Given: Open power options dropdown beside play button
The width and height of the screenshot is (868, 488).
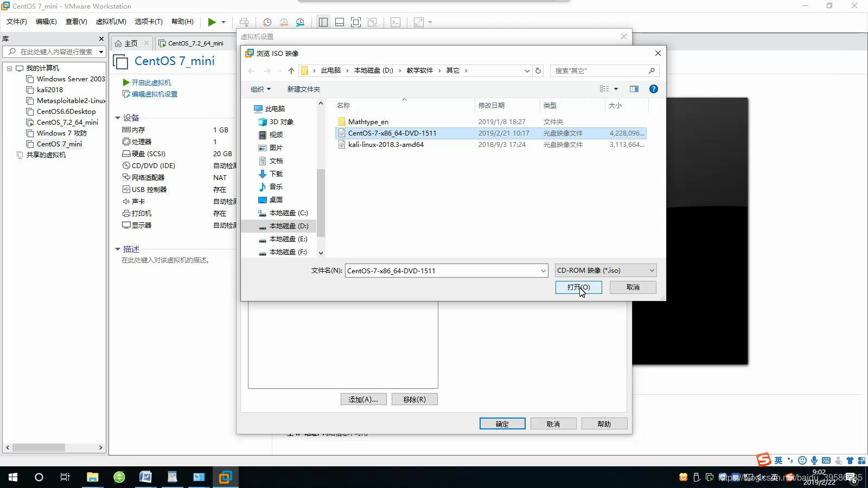Looking at the screenshot, I should point(223,22).
